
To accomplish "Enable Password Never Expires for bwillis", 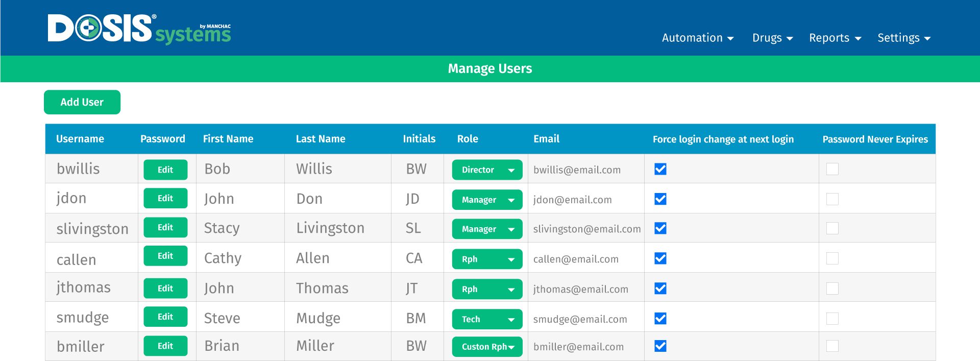I will tap(832, 169).
